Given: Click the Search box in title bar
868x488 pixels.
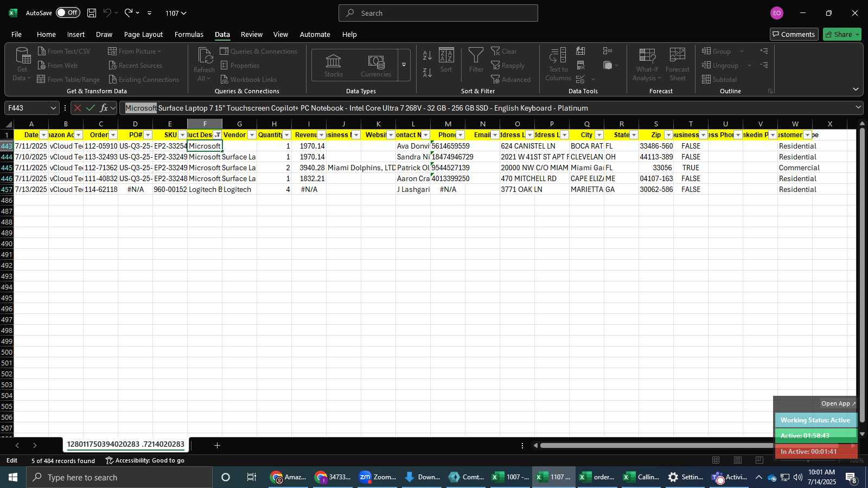Looking at the screenshot, I should click(x=438, y=13).
